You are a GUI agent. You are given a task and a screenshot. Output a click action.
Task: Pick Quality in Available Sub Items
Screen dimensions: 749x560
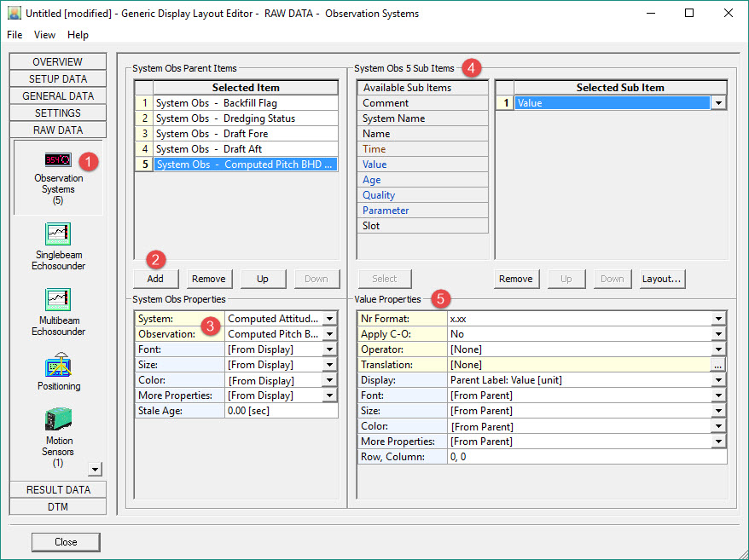click(379, 195)
